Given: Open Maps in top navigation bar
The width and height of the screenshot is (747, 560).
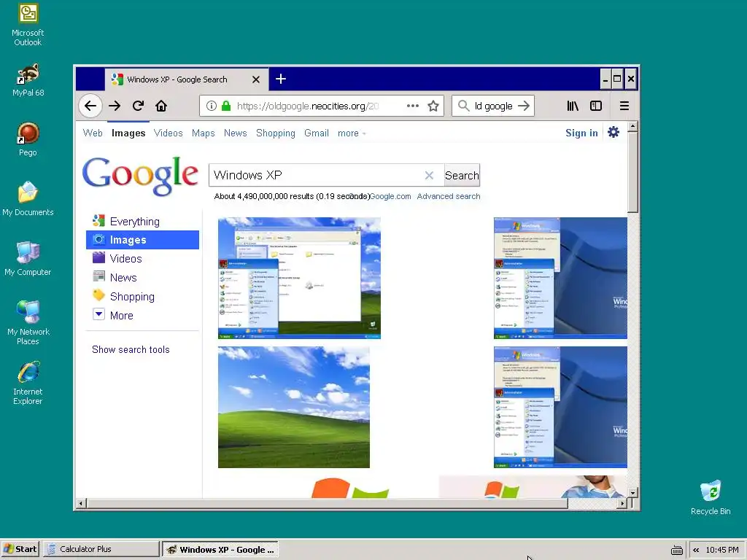Looking at the screenshot, I should point(204,133).
